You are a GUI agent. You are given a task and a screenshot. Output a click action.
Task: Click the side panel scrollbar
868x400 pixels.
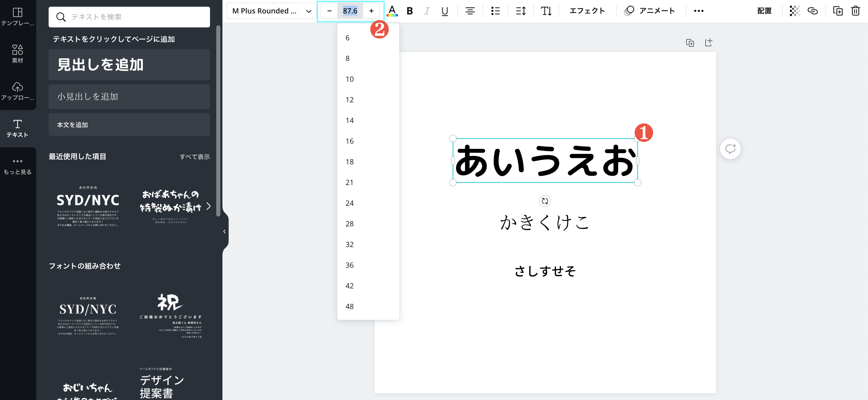click(x=218, y=121)
